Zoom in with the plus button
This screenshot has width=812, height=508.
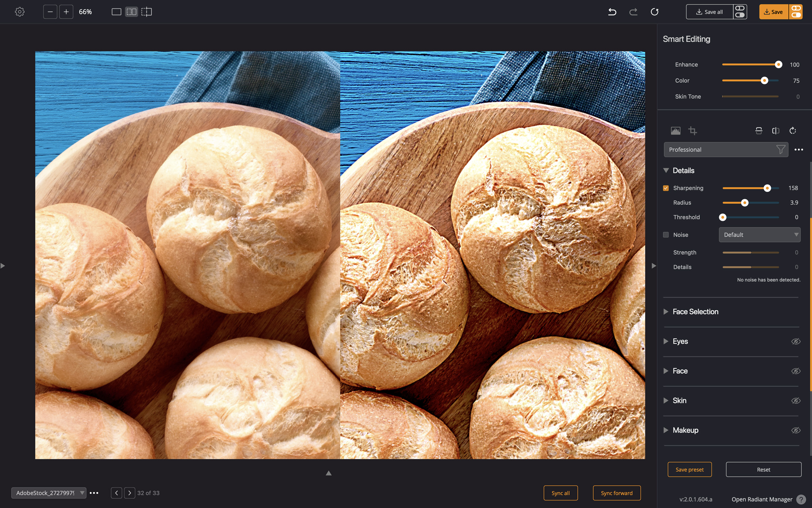point(66,12)
